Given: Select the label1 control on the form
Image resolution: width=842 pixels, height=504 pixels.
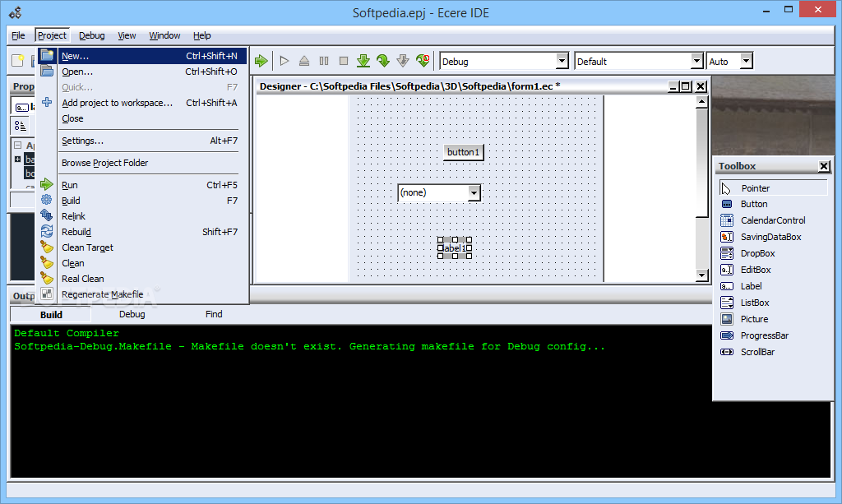Looking at the screenshot, I should (455, 248).
